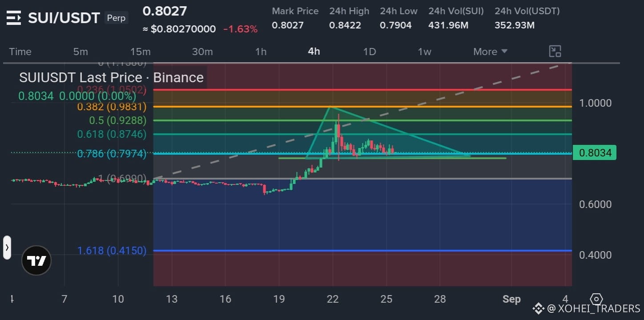Tap the TradingView logo badge
Screen dimensions: 644x320
[36, 260]
